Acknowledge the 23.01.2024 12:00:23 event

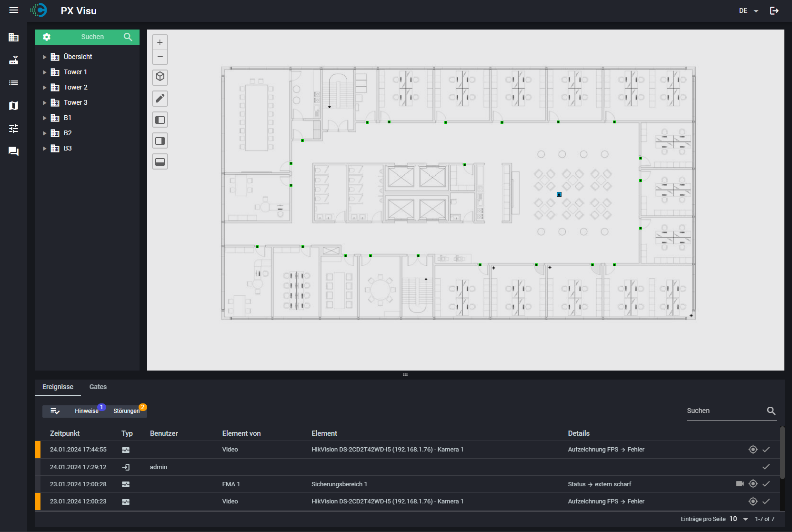coord(766,501)
